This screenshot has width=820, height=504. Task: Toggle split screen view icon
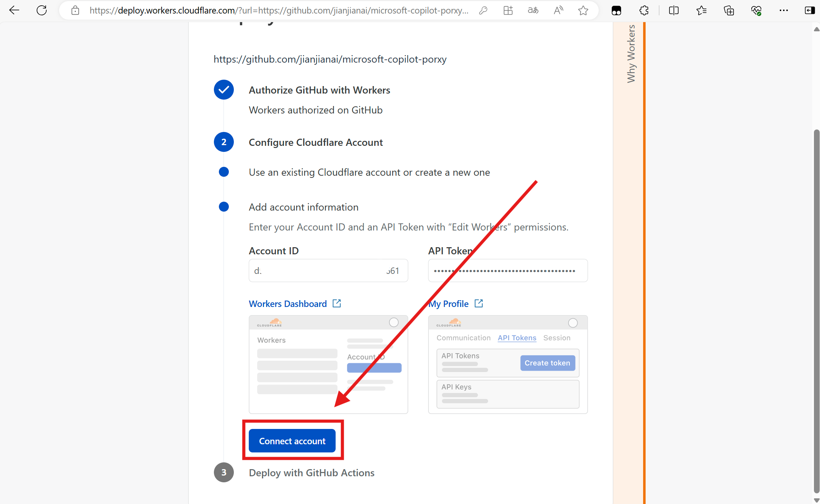(674, 10)
